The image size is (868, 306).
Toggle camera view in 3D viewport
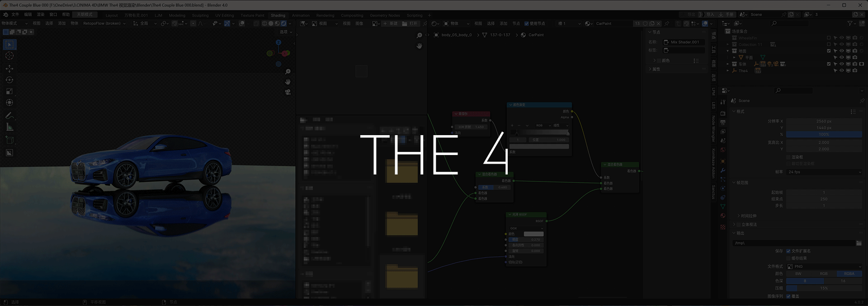coord(288,92)
